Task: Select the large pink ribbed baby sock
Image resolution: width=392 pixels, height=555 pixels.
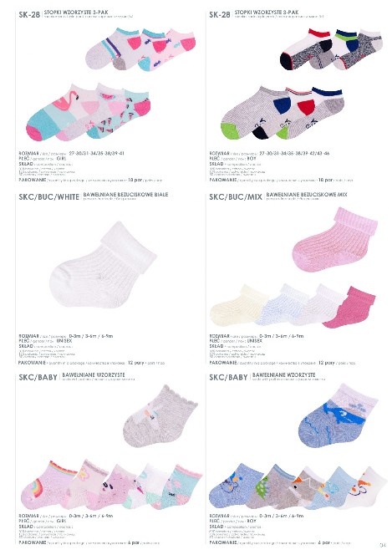Action: click(x=334, y=240)
